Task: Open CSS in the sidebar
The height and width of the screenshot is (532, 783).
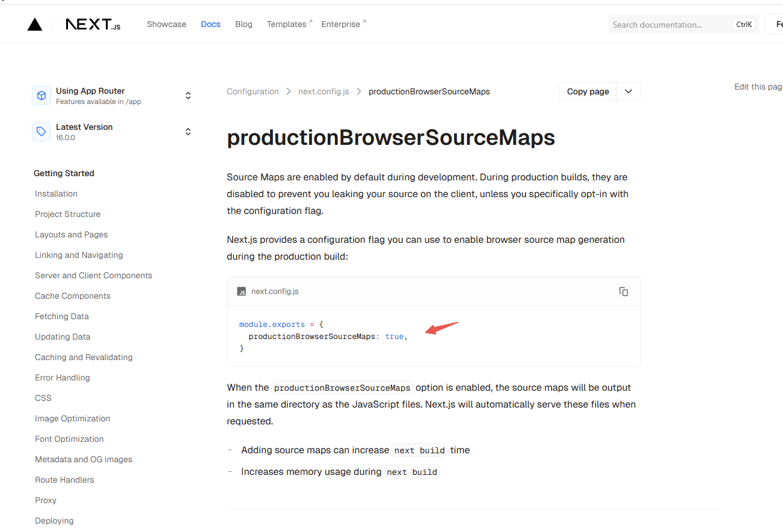Action: [43, 398]
